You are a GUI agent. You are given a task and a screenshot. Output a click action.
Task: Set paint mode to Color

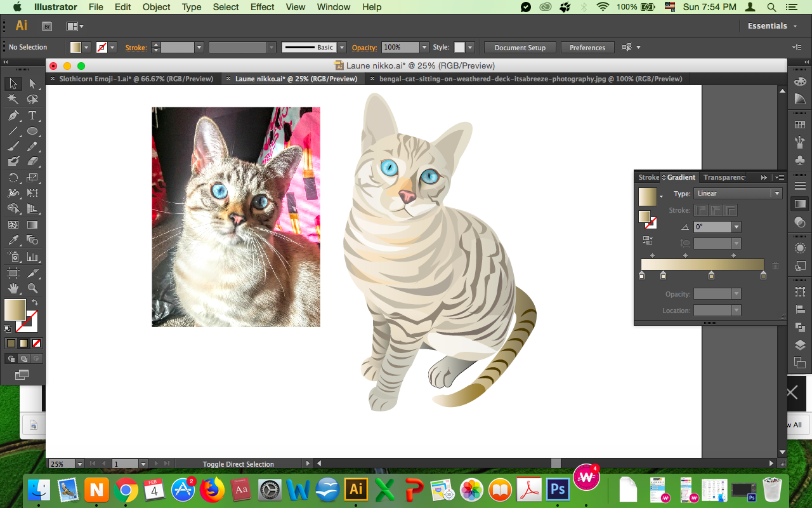pos(11,344)
